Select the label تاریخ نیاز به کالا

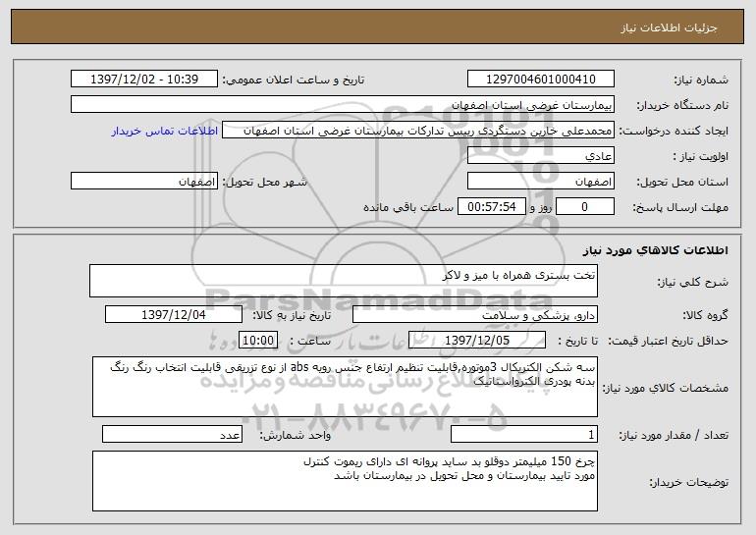coord(292,316)
